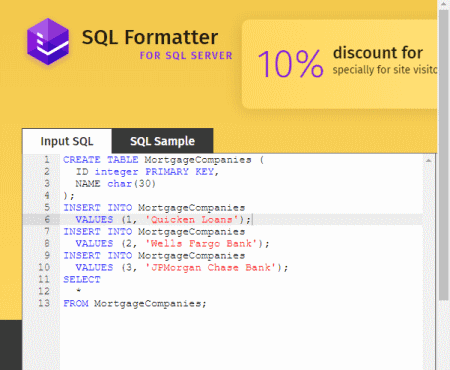The height and width of the screenshot is (370, 450).
Task: Click the purple SQL Formatter cube logo
Action: click(48, 41)
